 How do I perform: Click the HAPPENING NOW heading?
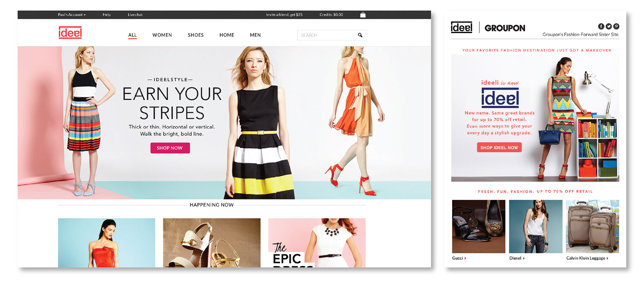(x=212, y=205)
